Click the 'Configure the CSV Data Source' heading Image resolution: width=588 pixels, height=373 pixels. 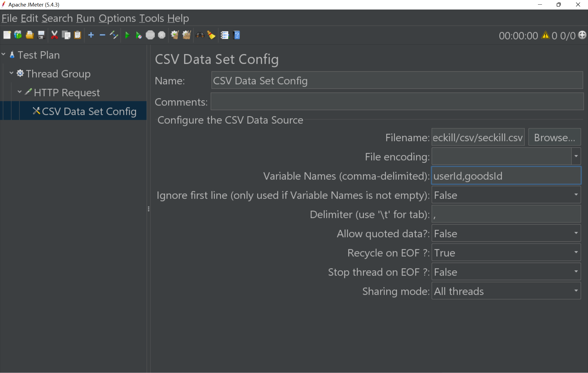[230, 120]
